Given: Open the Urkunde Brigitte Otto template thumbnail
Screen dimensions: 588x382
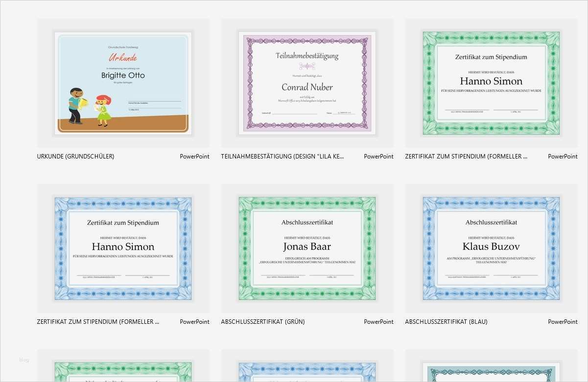Looking at the screenshot, I should click(x=123, y=83).
